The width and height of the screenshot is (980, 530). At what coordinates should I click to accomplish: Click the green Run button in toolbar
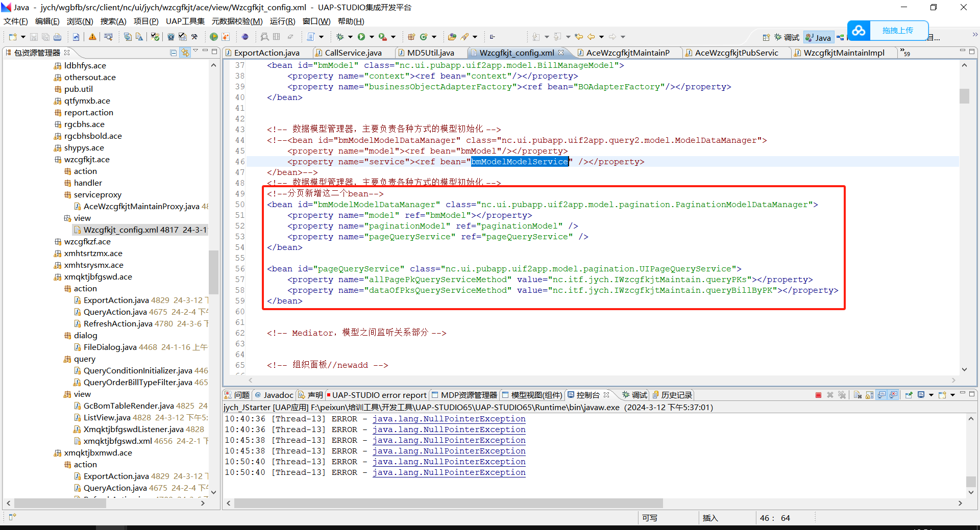click(x=361, y=37)
